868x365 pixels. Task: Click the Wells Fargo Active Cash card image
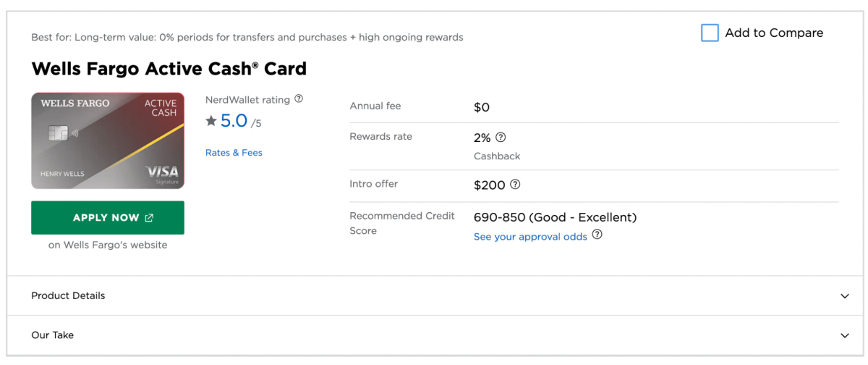[x=108, y=140]
